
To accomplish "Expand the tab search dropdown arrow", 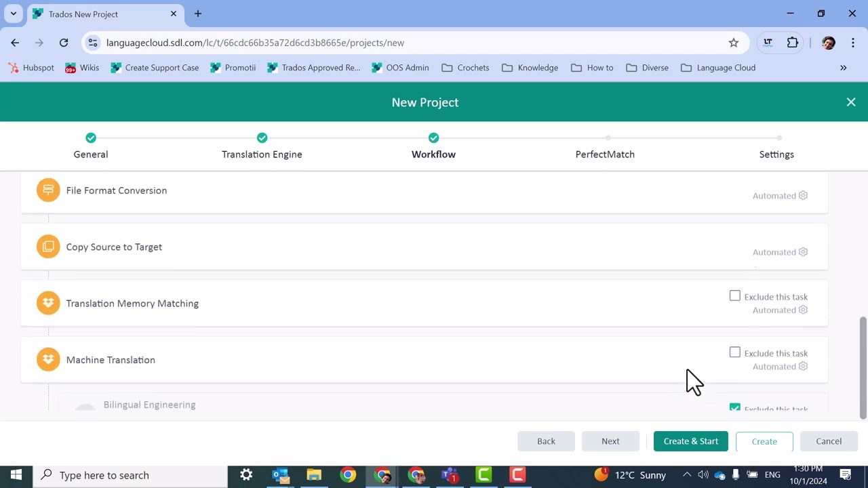I will 13,14.
